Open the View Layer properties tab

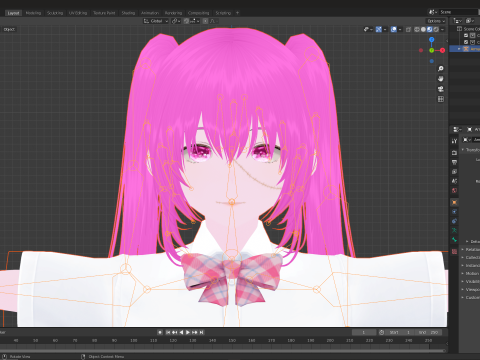pos(454,172)
